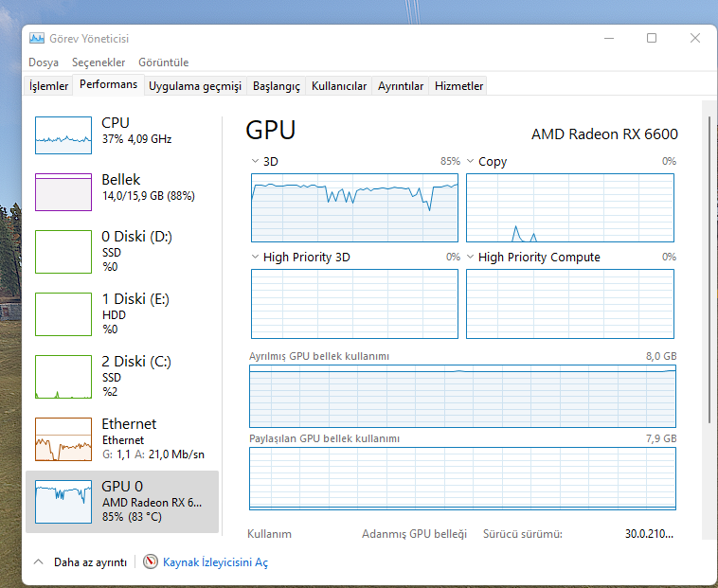Screen dimensions: 718x588
Task: Collapse with the Daha az ayrıntı chevron
Action: 39,561
